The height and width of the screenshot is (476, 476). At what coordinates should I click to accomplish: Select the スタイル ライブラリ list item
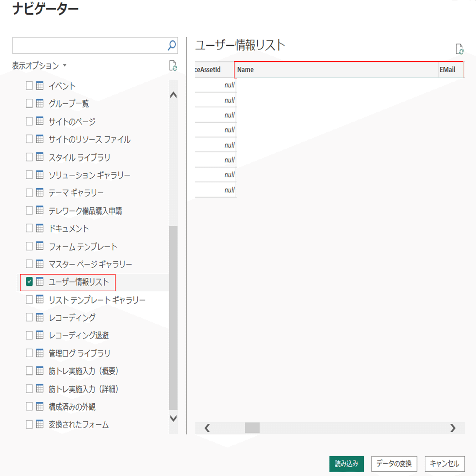click(x=80, y=157)
